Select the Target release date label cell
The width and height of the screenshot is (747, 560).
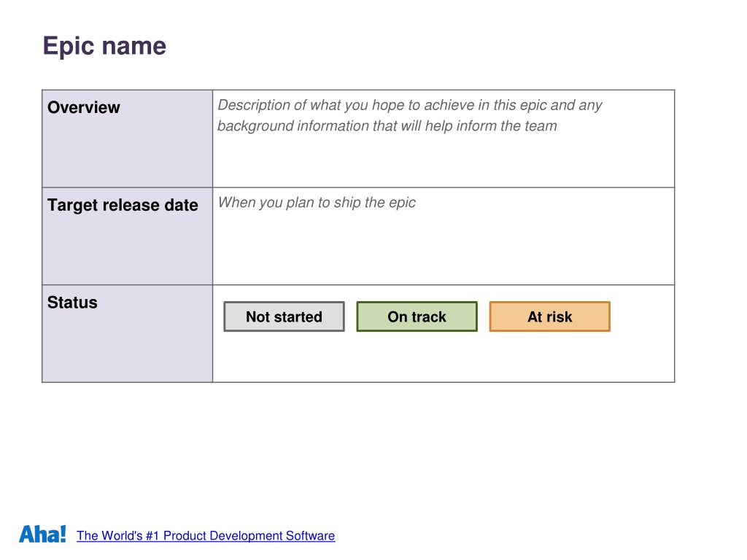point(127,236)
